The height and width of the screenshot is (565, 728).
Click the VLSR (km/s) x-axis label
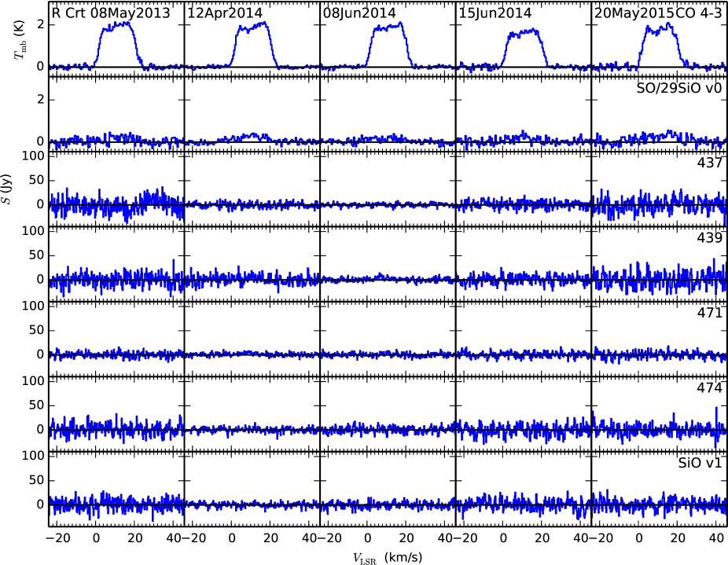388,558
